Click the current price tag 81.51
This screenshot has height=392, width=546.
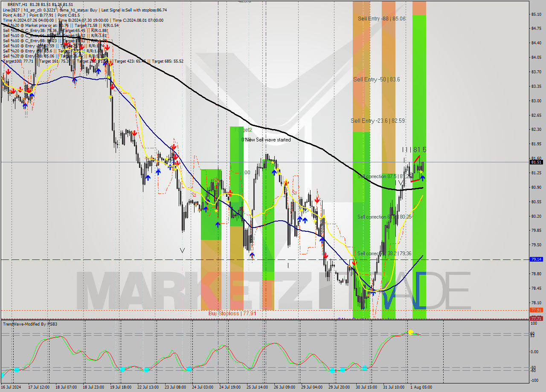pos(536,162)
